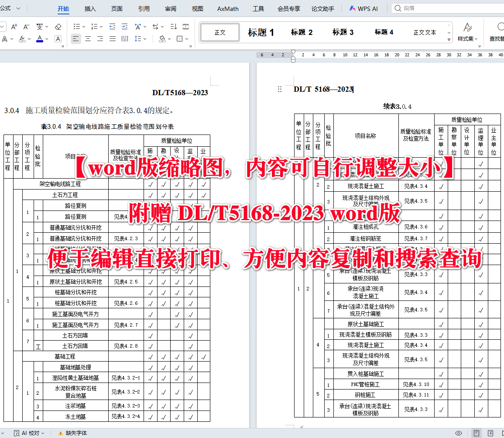504x438 pixels.
Task: Toggle center text alignment
Action: pyautogui.click(x=88, y=39)
